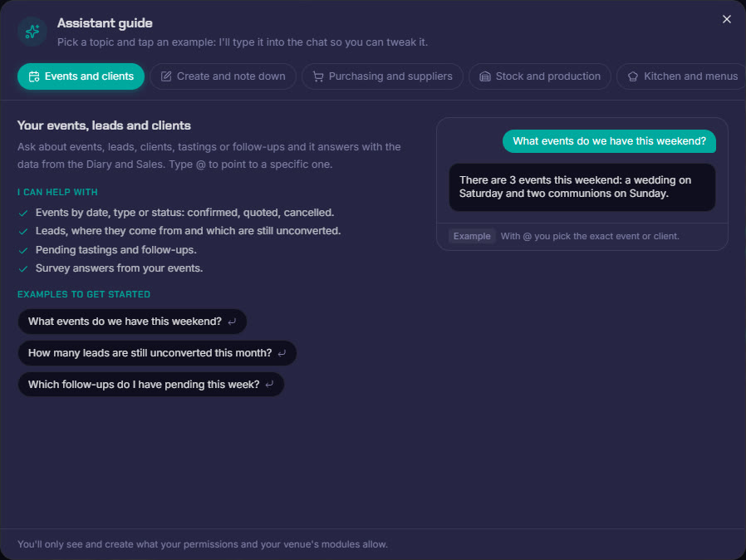Select the Events and clients tab
Image resolution: width=746 pixels, height=560 pixels.
(x=81, y=76)
